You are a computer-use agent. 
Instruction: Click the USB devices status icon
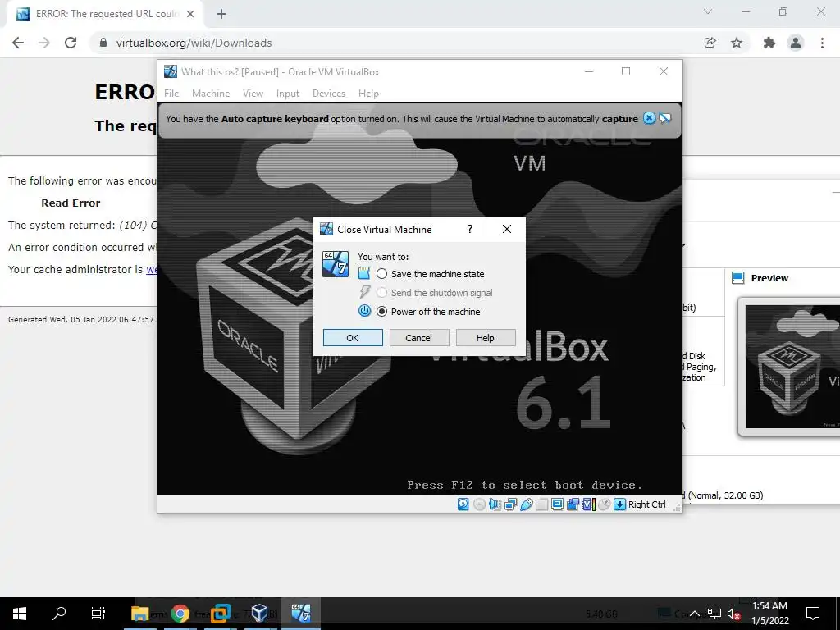(526, 504)
